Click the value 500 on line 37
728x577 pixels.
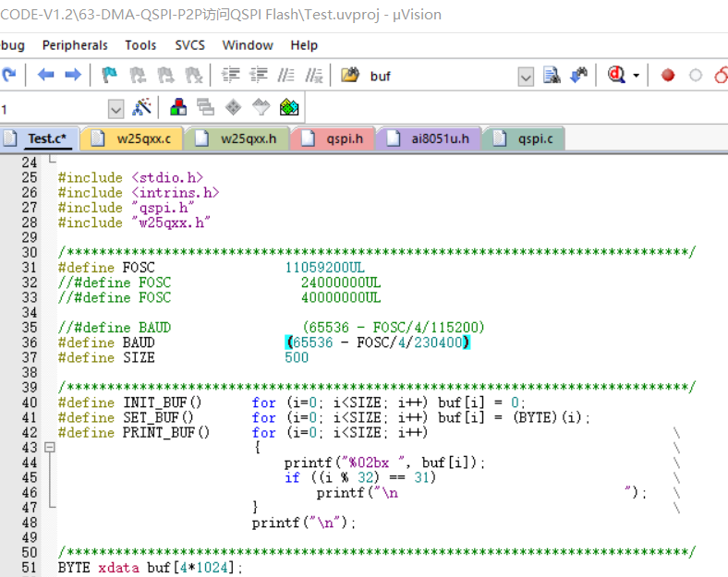pyautogui.click(x=297, y=357)
